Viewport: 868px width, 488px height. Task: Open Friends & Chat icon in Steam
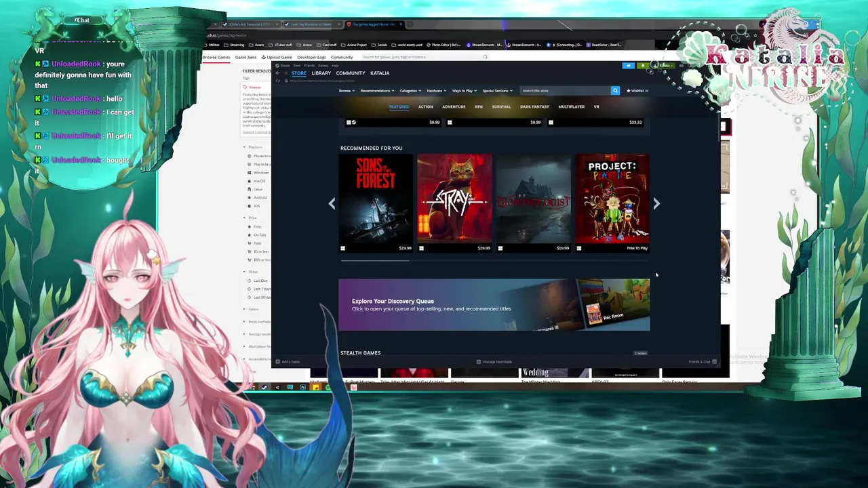(x=714, y=362)
